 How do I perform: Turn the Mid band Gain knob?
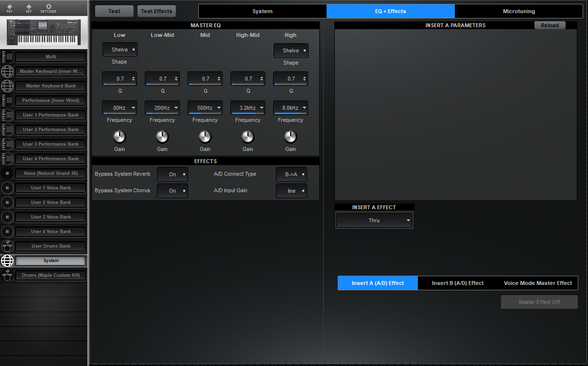[205, 136]
